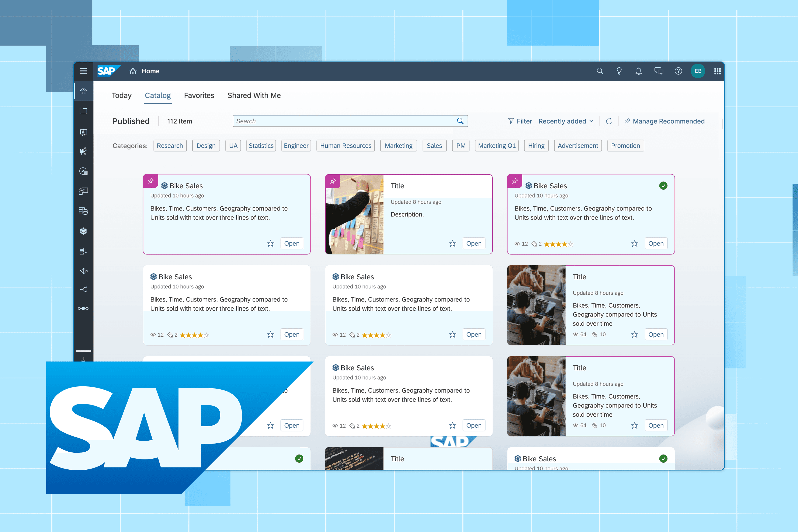
Task: Open the discussions chat icon
Action: (659, 71)
